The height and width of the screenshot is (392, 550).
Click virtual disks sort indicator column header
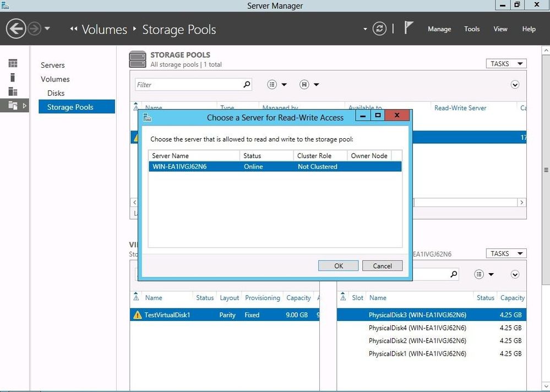pyautogui.click(x=136, y=297)
